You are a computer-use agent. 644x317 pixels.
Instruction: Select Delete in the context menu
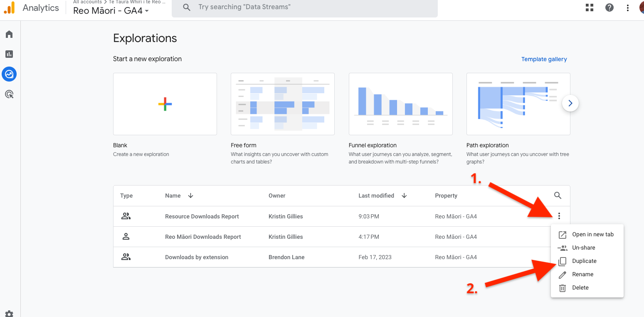coord(580,287)
